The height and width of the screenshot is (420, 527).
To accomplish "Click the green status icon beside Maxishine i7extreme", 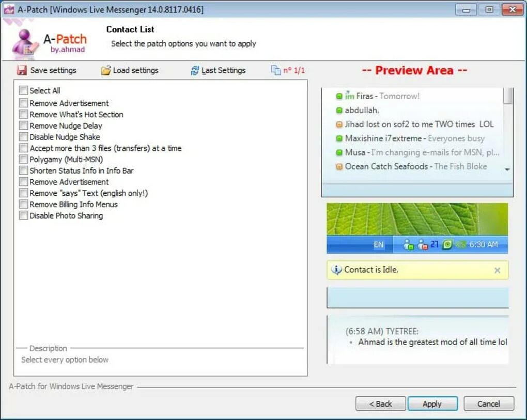I will pos(339,138).
